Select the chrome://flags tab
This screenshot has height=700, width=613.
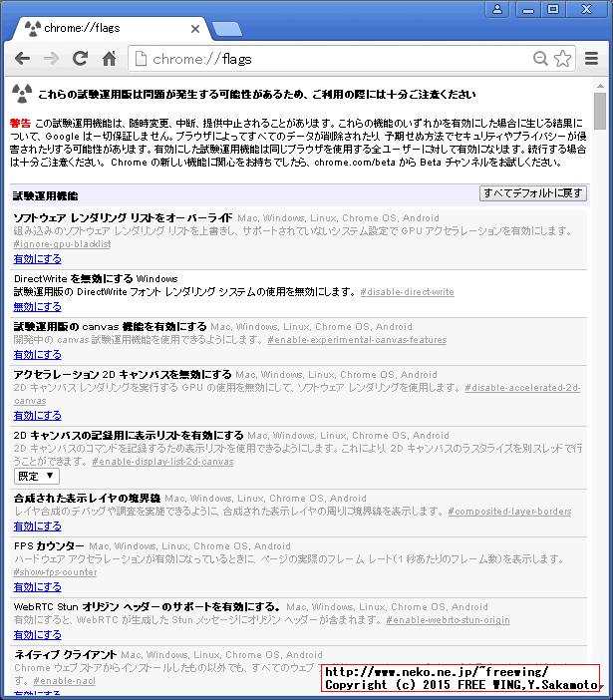[x=110, y=28]
